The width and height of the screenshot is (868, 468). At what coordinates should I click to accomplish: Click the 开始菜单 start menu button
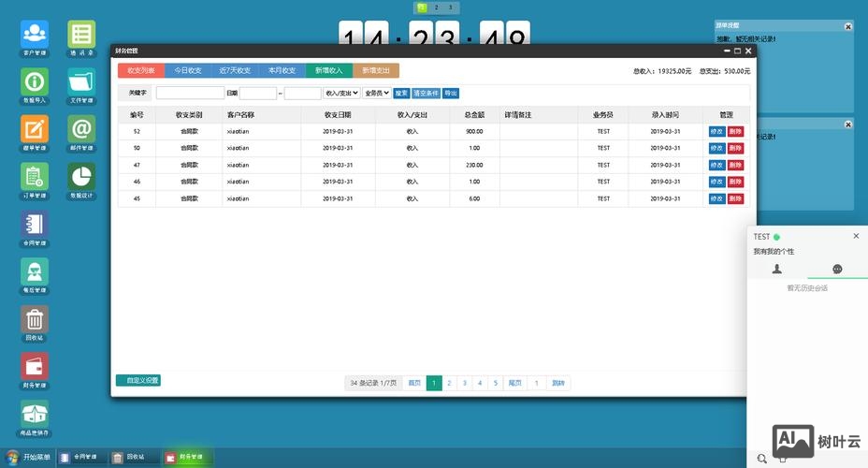coord(28,458)
